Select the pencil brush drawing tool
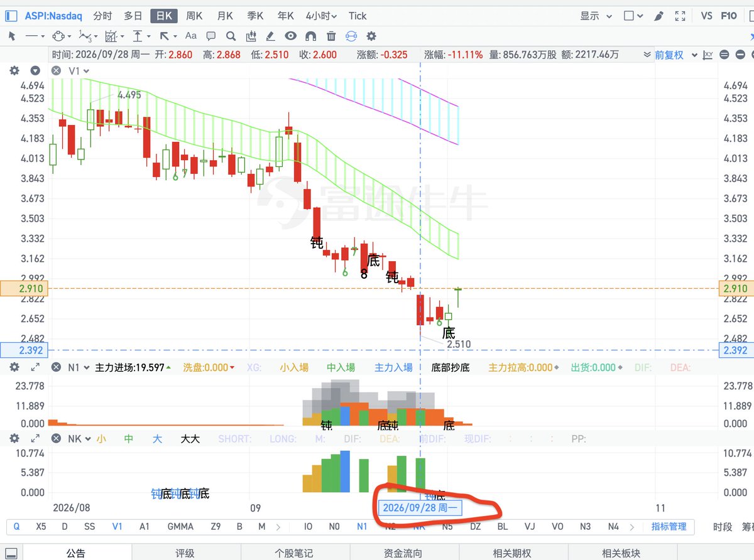This screenshot has height=560, width=754. [270, 36]
